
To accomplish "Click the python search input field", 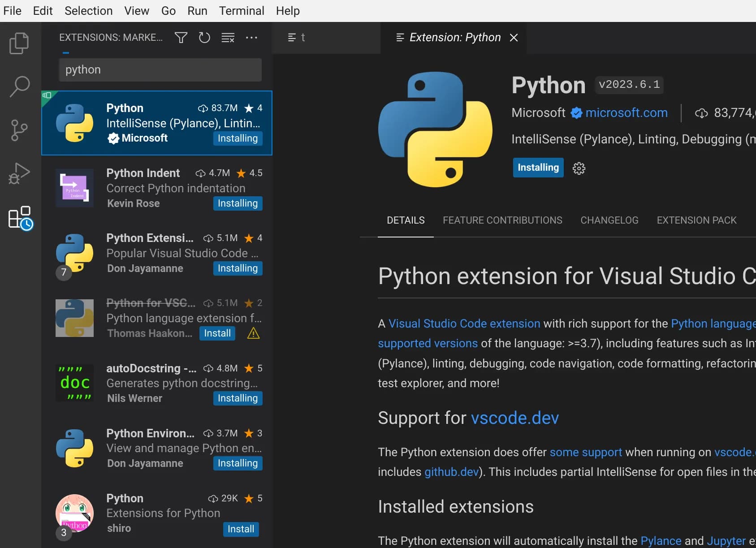I will click(160, 69).
